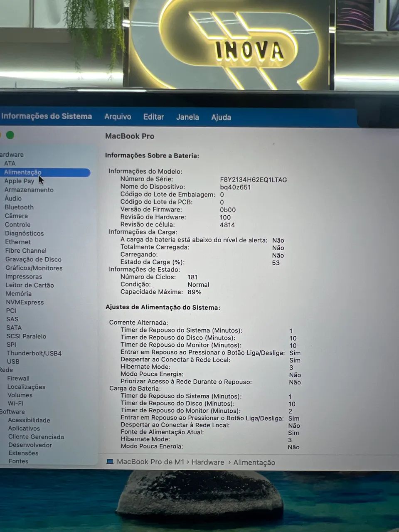Screen dimensions: 399x532
Task: Select Bluetooth in the sidebar
Action: (x=19, y=207)
